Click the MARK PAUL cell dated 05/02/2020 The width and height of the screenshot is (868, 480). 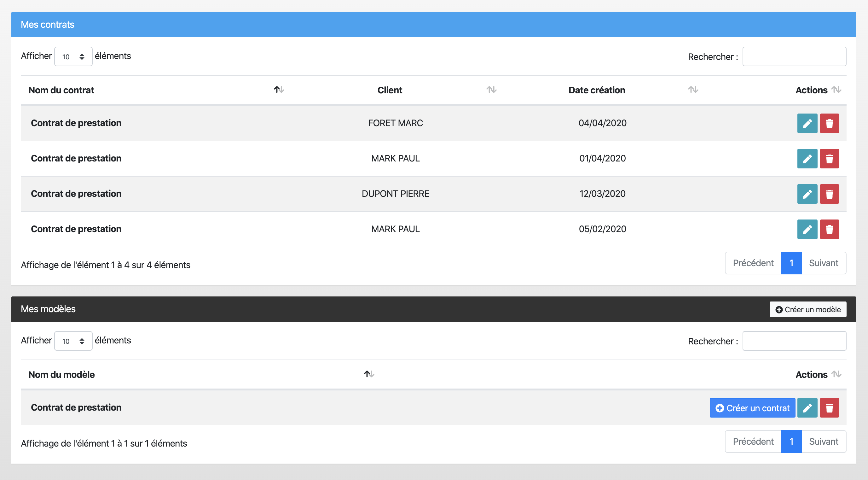[x=395, y=229]
